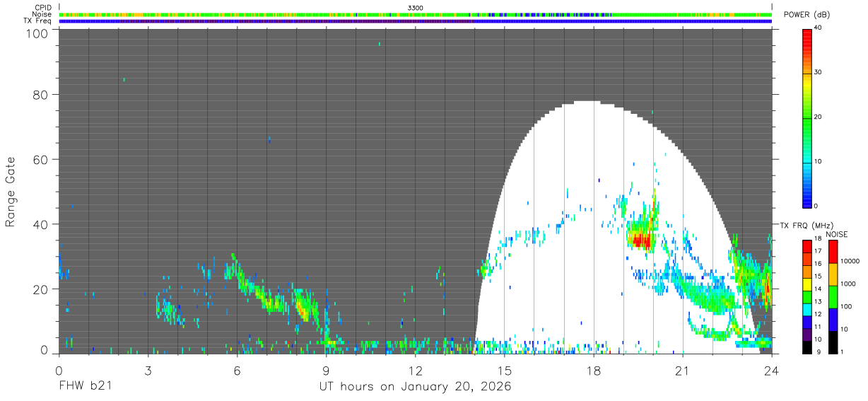Click the 'UT hours on January 20, 2026' label
This screenshot has width=868, height=401.
(x=415, y=387)
